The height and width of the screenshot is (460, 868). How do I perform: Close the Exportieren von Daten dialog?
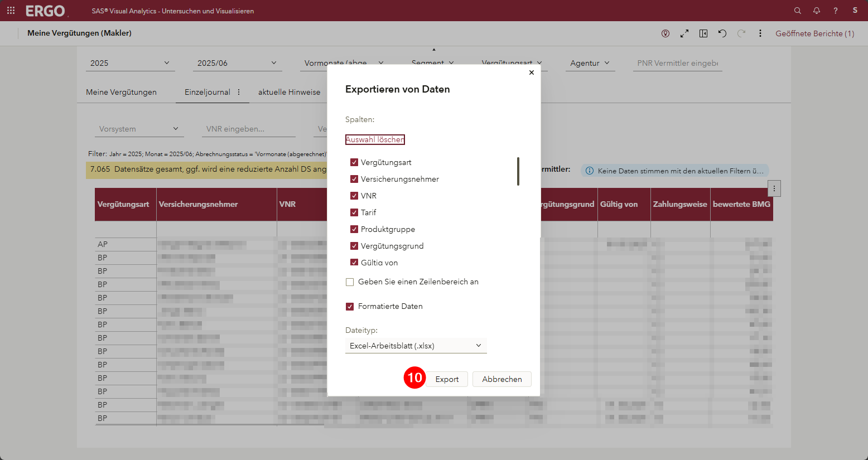532,72
